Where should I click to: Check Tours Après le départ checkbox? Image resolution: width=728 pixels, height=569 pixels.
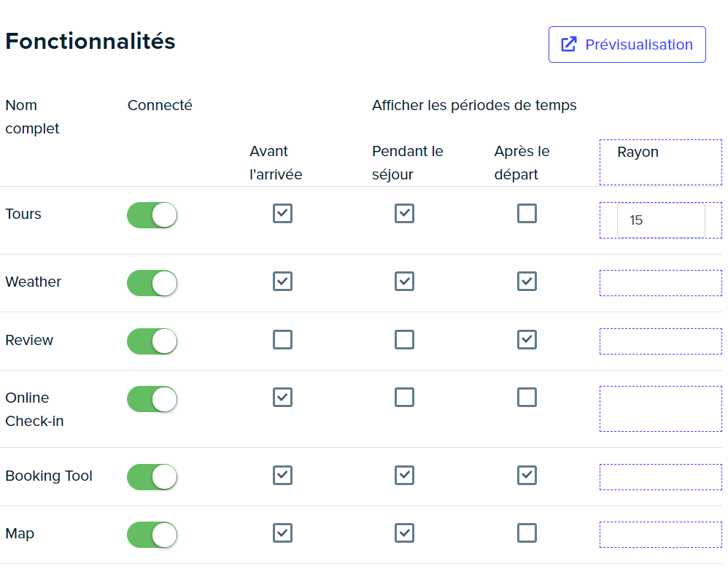point(527,213)
